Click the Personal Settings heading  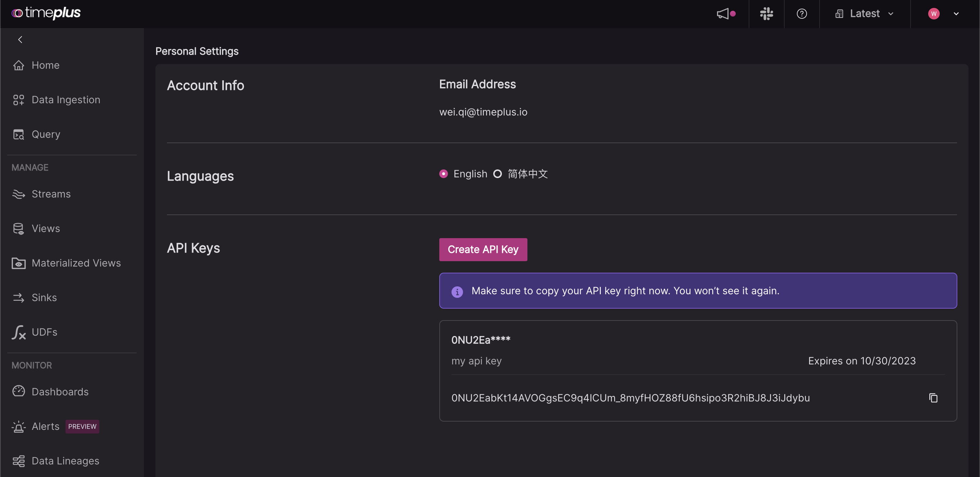coord(197,51)
